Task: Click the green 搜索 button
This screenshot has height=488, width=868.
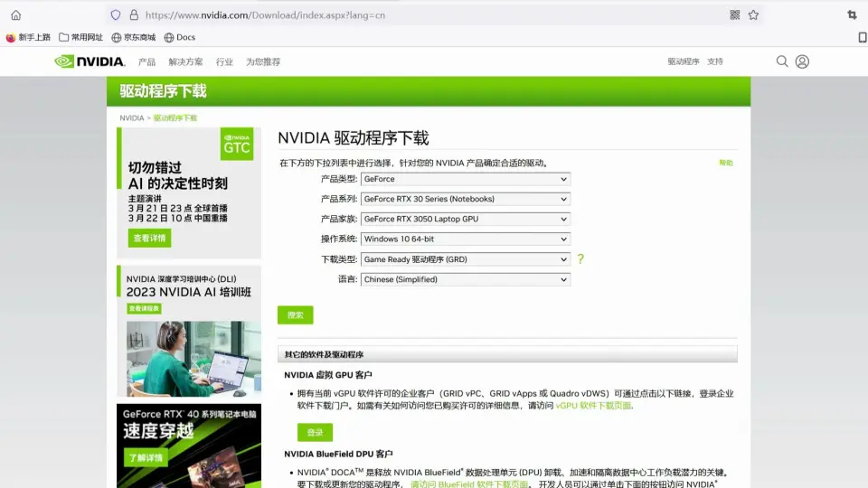Action: (295, 314)
